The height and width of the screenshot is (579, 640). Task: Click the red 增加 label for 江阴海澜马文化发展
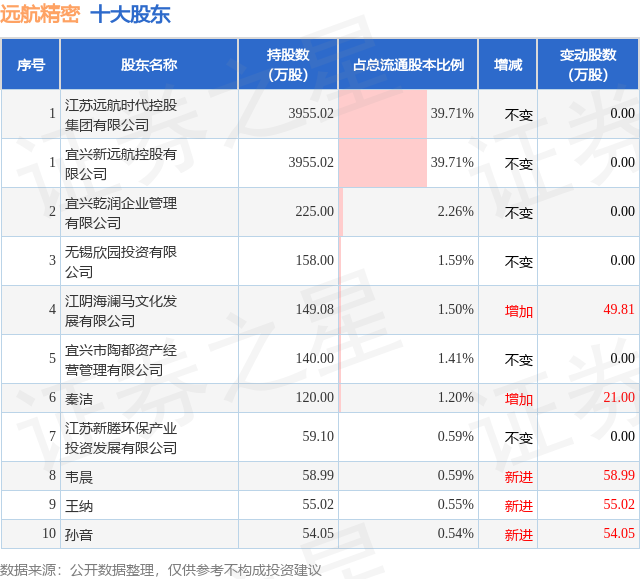pyautogui.click(x=518, y=311)
